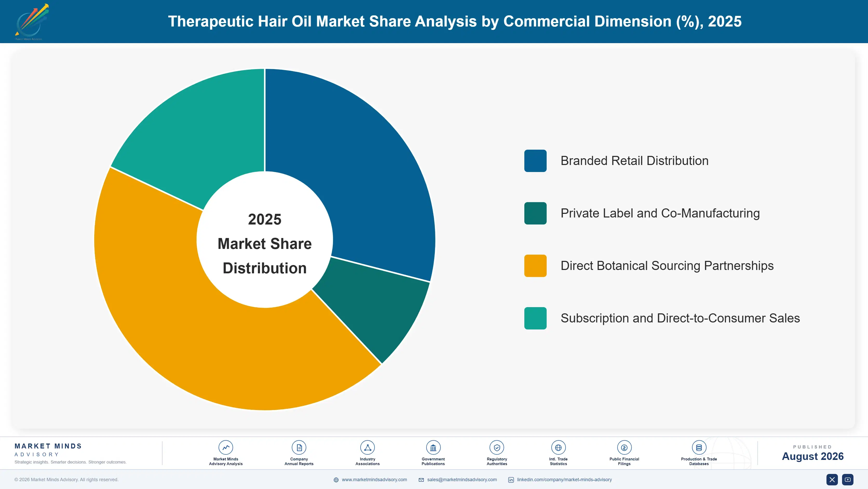Click the Private Label and Co-Manufacturing swatch
The width and height of the screenshot is (868, 489).
[535, 213]
